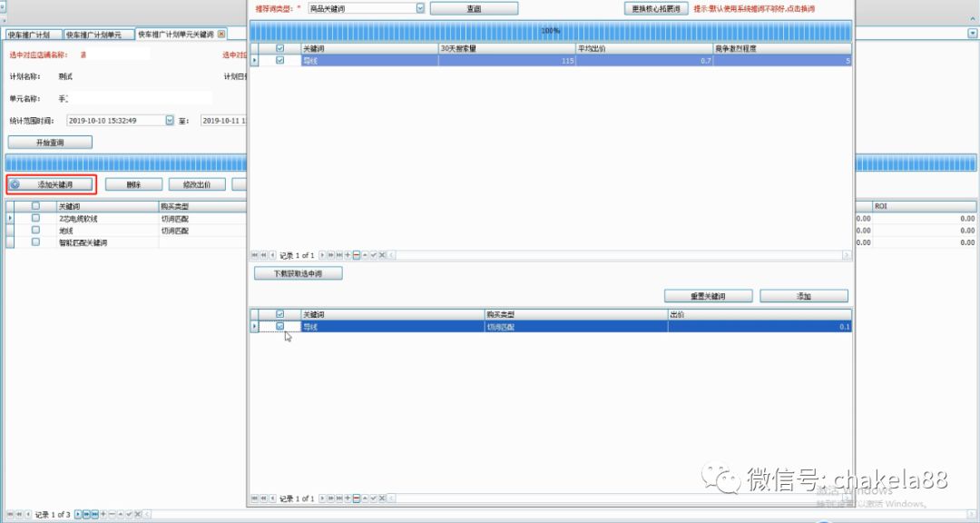Check the 地线 keyword row
Viewport: 980px width, 523px height.
[35, 231]
